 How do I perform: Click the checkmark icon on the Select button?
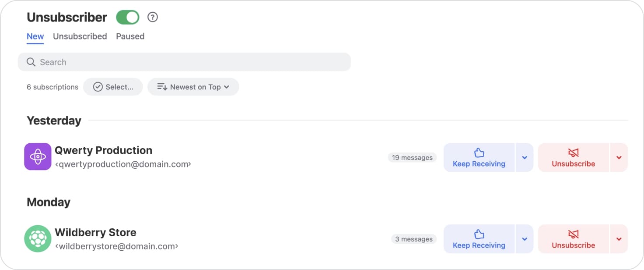(98, 87)
